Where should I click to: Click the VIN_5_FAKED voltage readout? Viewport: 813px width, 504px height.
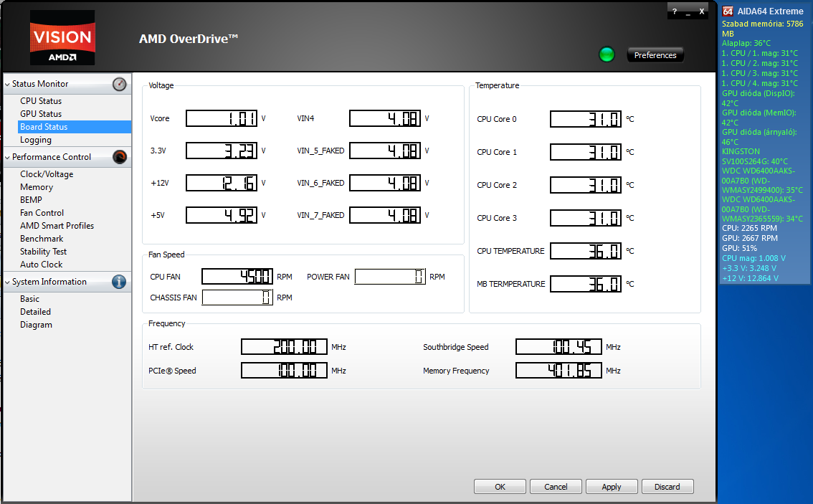click(x=385, y=151)
